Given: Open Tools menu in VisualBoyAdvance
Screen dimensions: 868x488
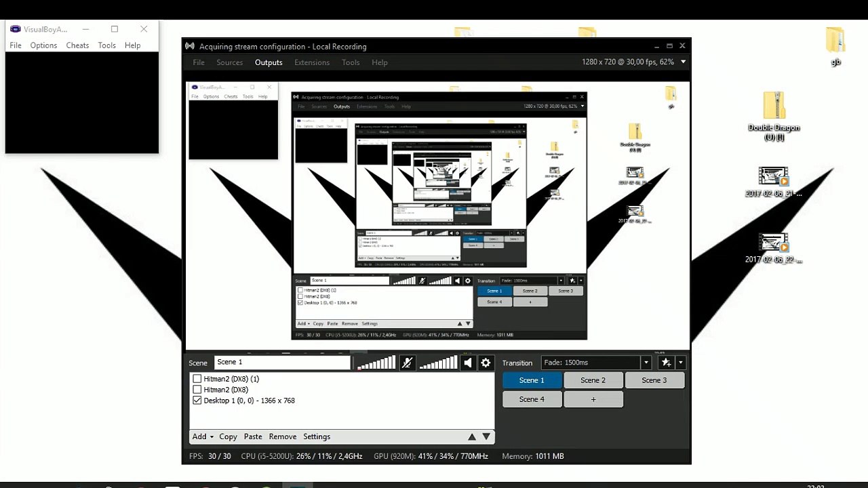Looking at the screenshot, I should tap(107, 45).
